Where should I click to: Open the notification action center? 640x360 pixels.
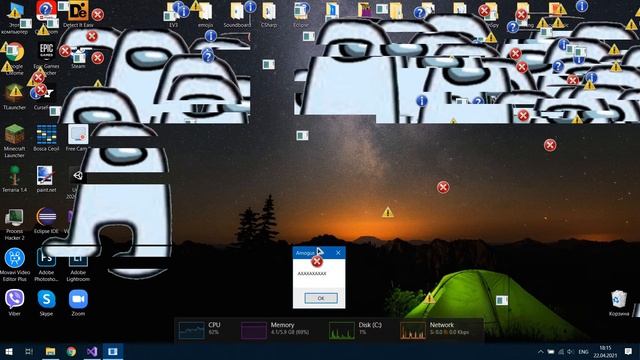629,351
